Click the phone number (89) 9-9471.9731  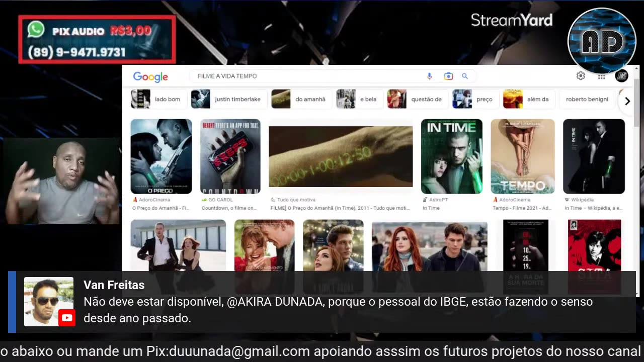coord(76,52)
